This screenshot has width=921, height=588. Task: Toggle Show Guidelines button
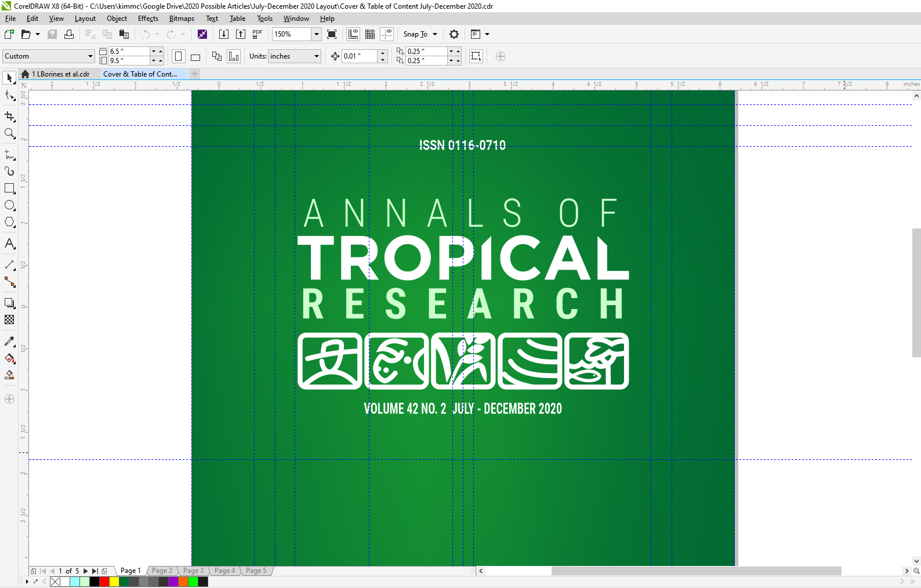tap(387, 34)
